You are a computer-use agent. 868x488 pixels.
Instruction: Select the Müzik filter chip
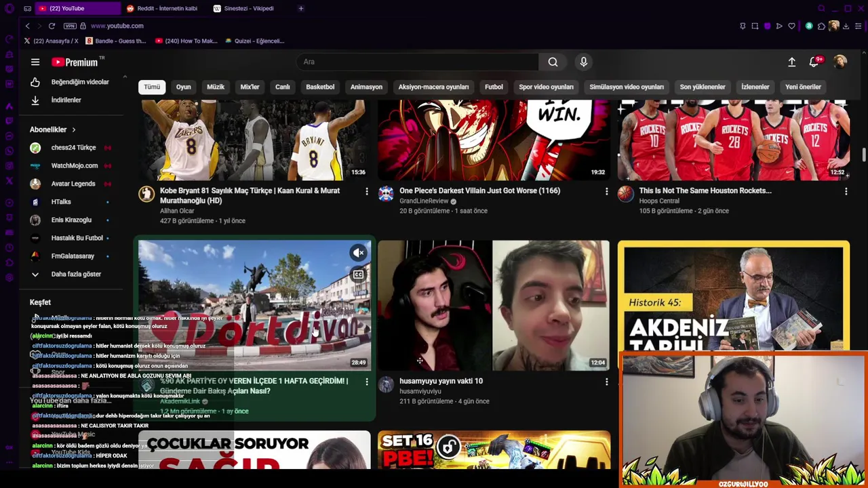click(x=216, y=87)
